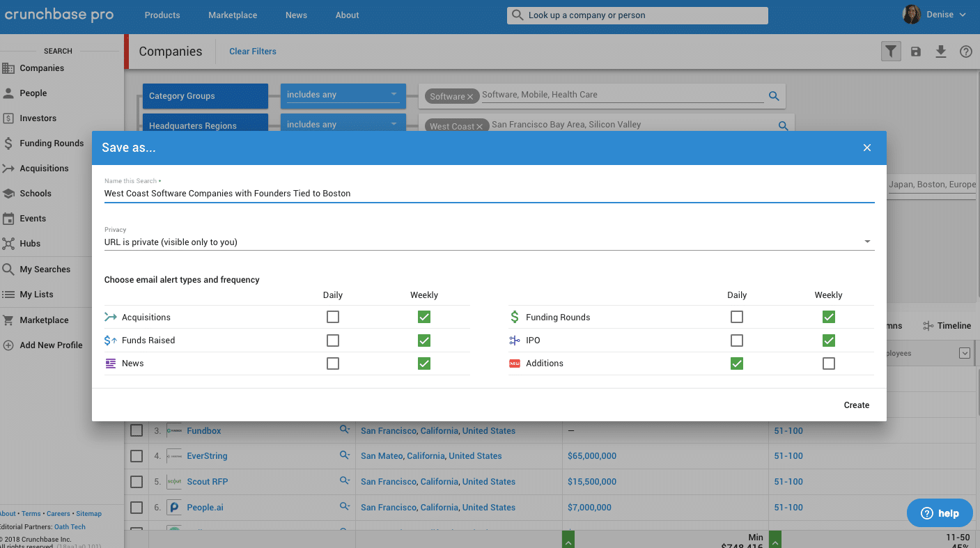This screenshot has height=548, width=980.
Task: Click the Create button to save the search
Action: (x=856, y=405)
